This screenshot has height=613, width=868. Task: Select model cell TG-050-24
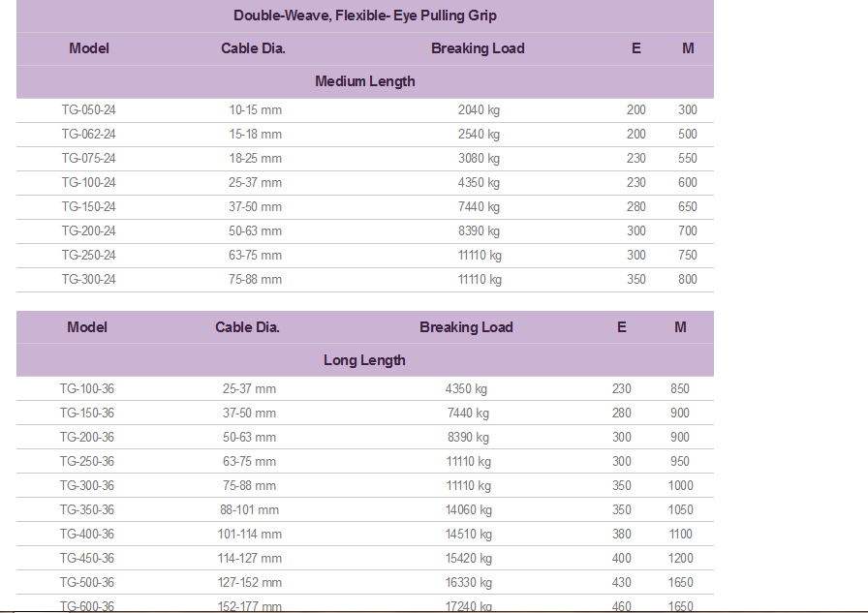click(x=88, y=110)
